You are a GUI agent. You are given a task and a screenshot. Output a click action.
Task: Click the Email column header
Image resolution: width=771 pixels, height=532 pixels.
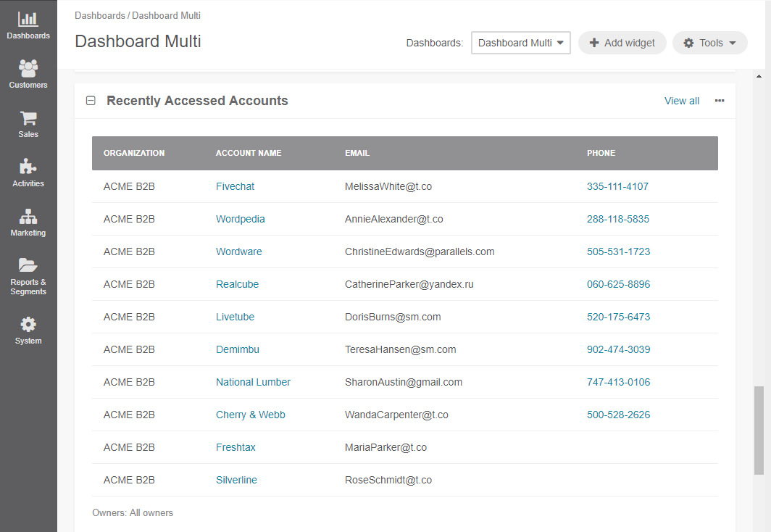coord(357,153)
